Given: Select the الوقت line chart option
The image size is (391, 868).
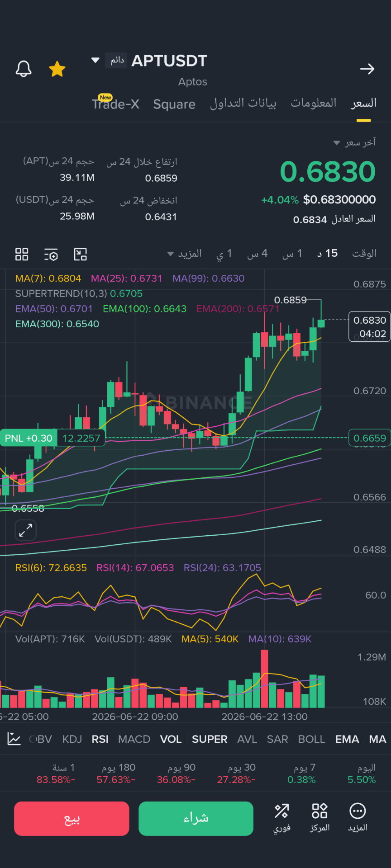Looking at the screenshot, I should (x=364, y=253).
